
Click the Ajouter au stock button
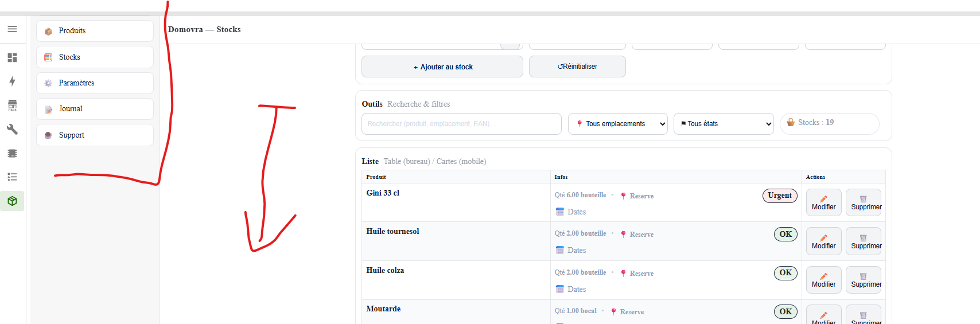pos(442,67)
